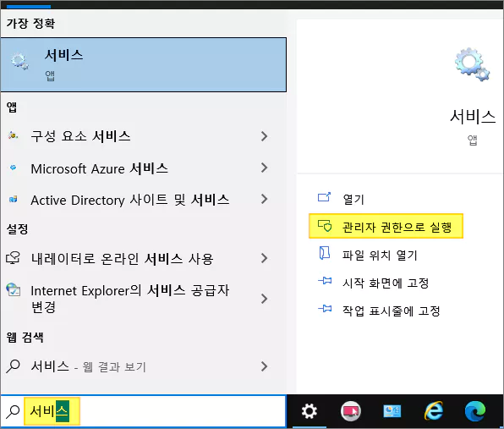Click the 열기 open icon
This screenshot has width=504, height=429.
[x=325, y=197]
